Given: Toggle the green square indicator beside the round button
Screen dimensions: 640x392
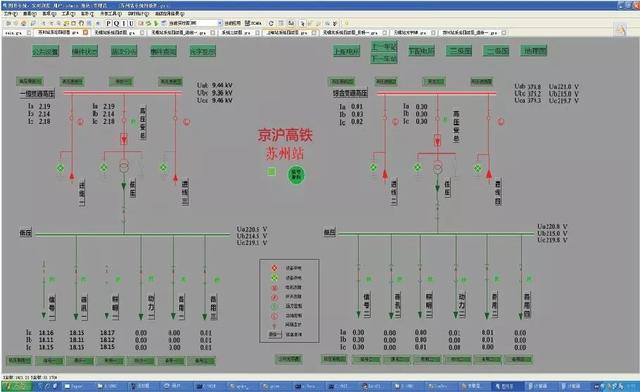Looking at the screenshot, I should (271, 172).
